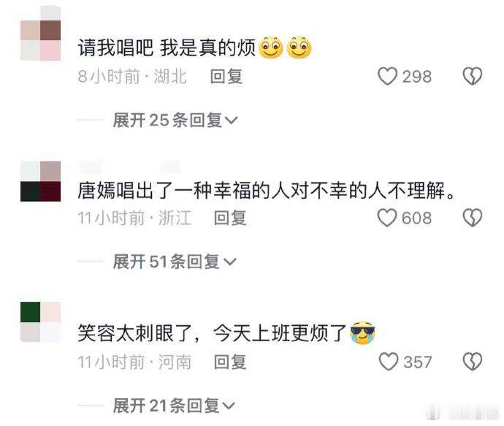
Task: Tap the second commenter's blurred username
Action: click(x=130, y=167)
